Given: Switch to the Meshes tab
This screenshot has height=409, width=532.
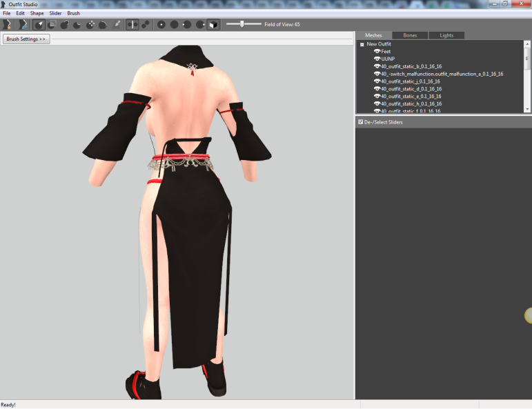Looking at the screenshot, I should (373, 35).
